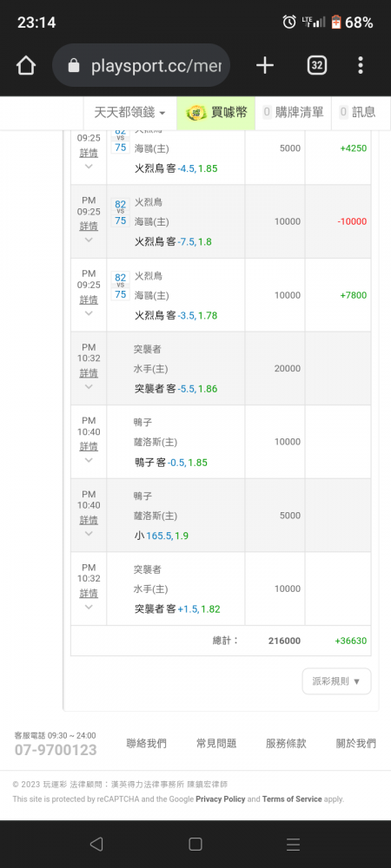391x868 pixels.
Task: Open the 聯絡我們 footer link
Action: [x=146, y=744]
